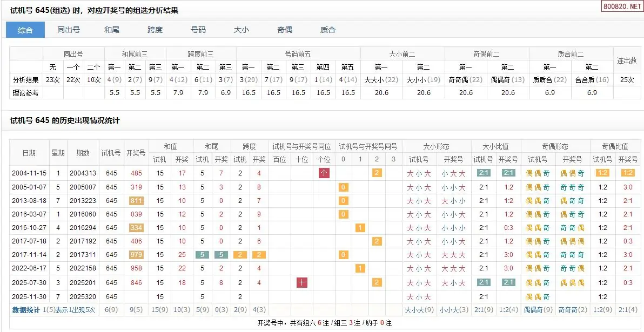Show the 大小 analysis tab
644x332 pixels.
pos(242,30)
